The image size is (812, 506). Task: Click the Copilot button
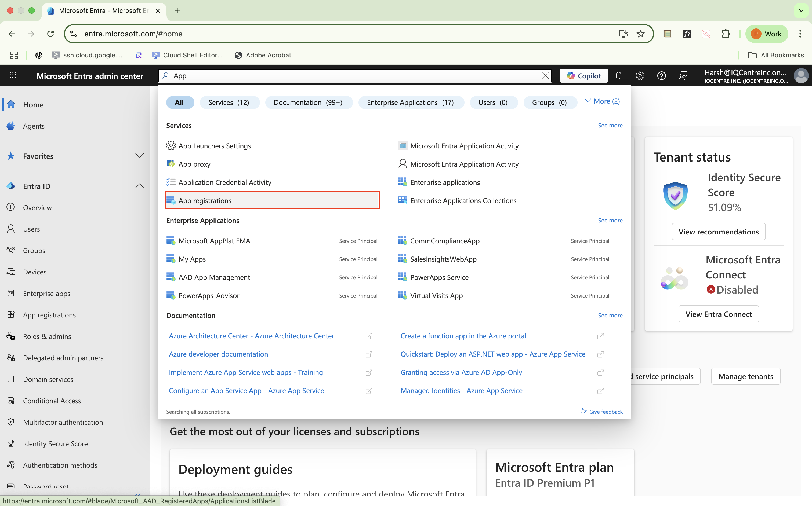[x=584, y=76]
